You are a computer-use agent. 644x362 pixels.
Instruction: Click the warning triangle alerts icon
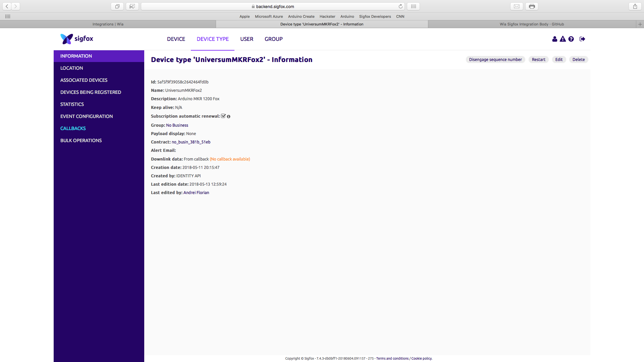click(x=563, y=39)
